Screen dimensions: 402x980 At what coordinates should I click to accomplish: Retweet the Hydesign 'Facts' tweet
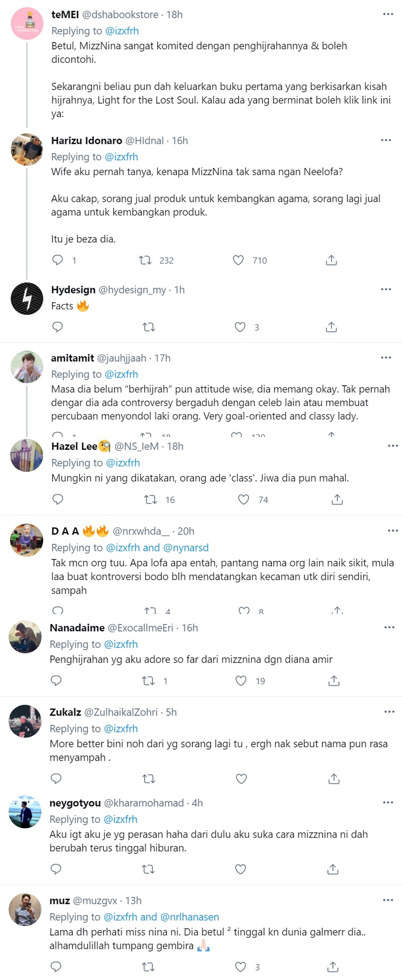pos(149,327)
